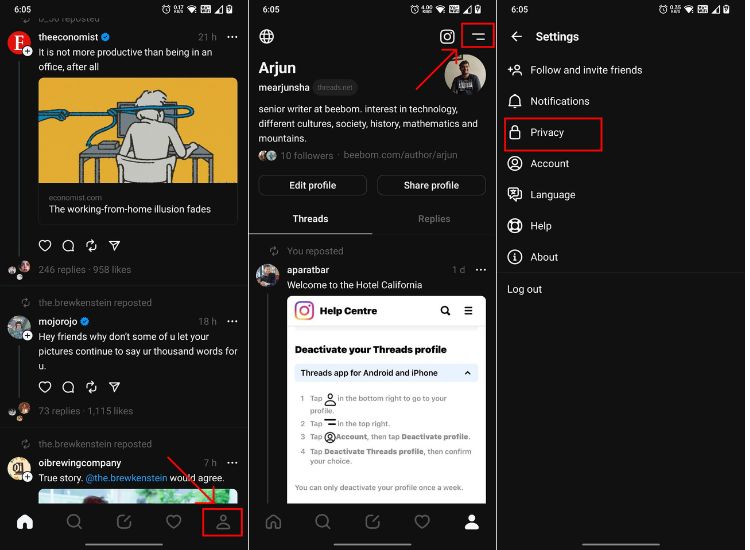Tap Log out in Settings
The image size is (750, 550).
[524, 289]
